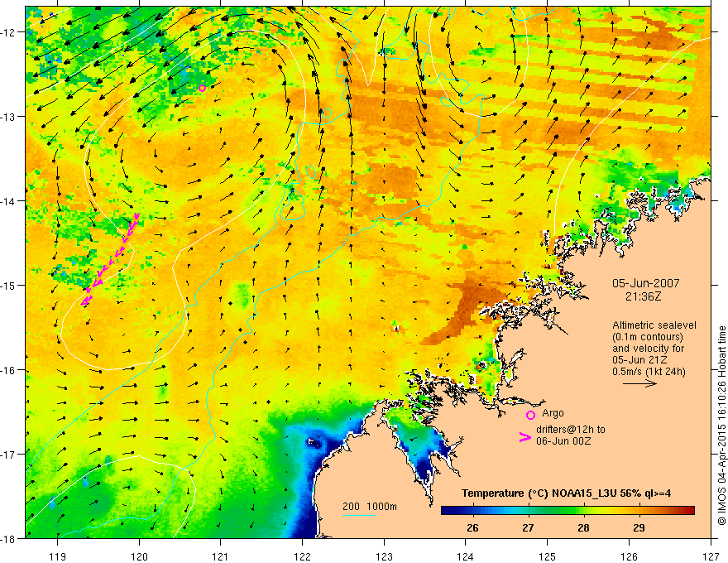
Task: Click the Argo float circle on map
Action: [202, 89]
